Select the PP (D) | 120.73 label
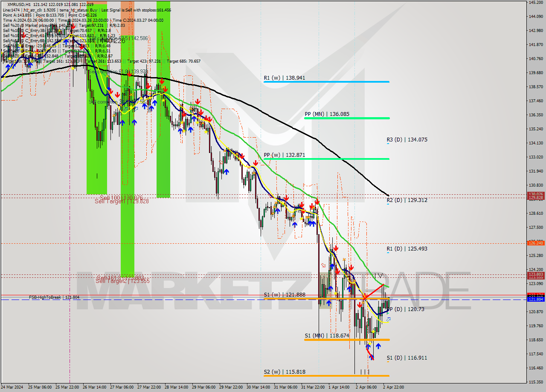Image resolution: width=546 pixels, height=392 pixels. [406, 309]
